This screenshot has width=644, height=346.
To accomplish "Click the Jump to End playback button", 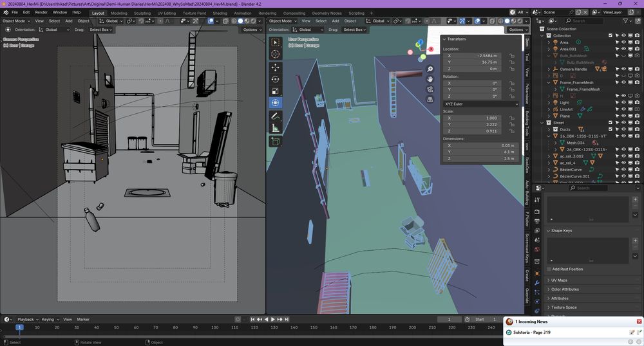I will pyautogui.click(x=287, y=320).
